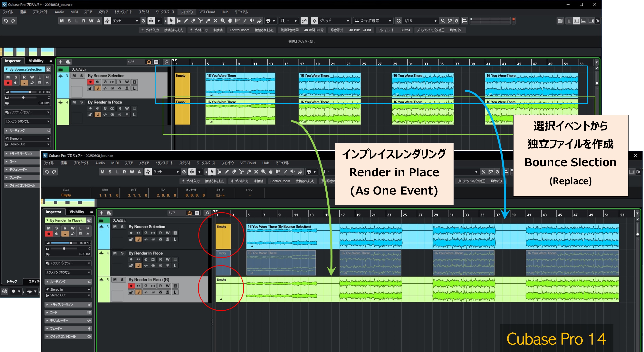Pick the Draw pencil tool in back window
The width and height of the screenshot is (644, 352).
point(186,21)
